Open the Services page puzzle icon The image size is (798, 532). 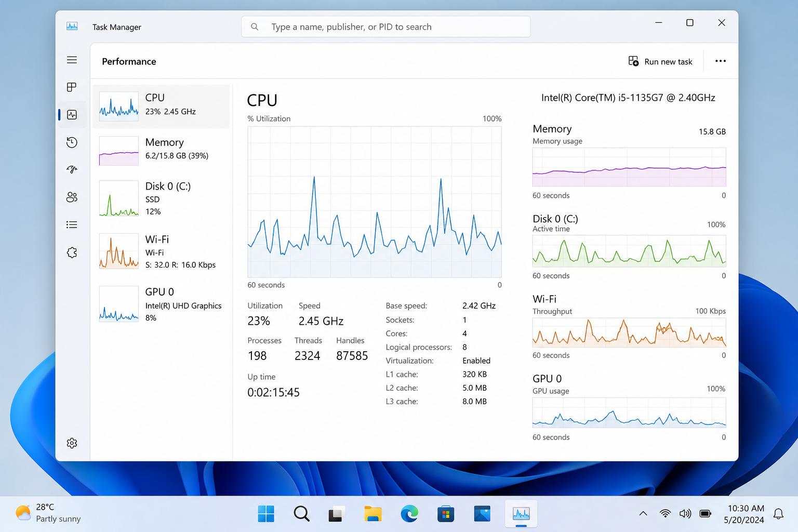pyautogui.click(x=72, y=252)
